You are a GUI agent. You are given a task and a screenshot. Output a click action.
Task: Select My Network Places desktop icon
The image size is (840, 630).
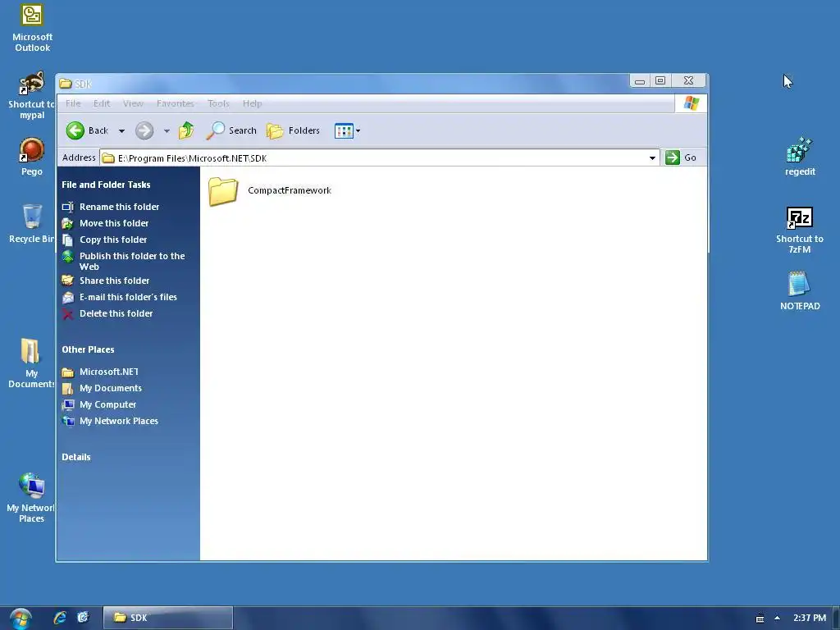pos(31,498)
